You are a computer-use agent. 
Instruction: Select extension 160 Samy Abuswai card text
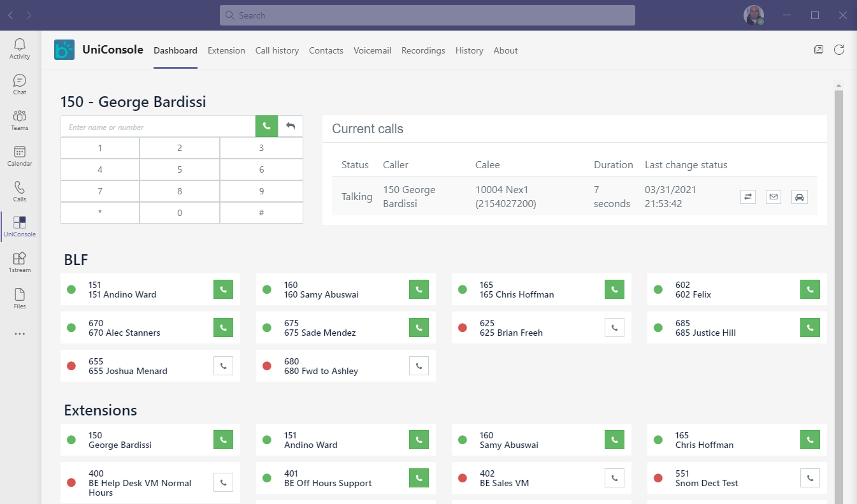point(509,440)
